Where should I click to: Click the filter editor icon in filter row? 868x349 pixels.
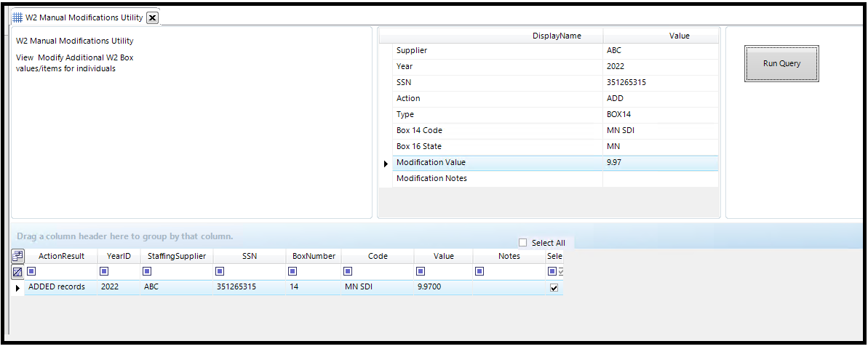[x=17, y=272]
